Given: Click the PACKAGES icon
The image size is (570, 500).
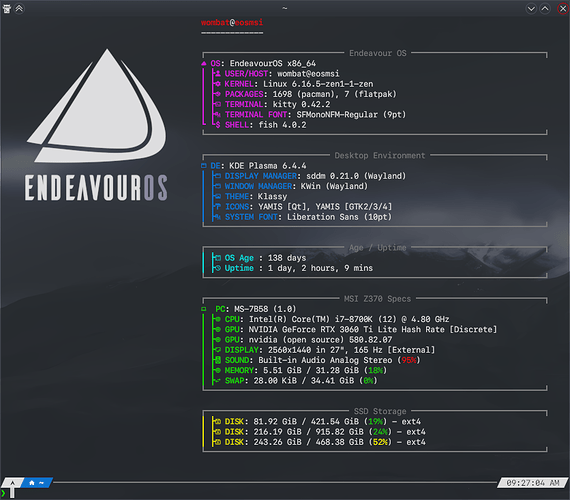Looking at the screenshot, I should (218, 94).
